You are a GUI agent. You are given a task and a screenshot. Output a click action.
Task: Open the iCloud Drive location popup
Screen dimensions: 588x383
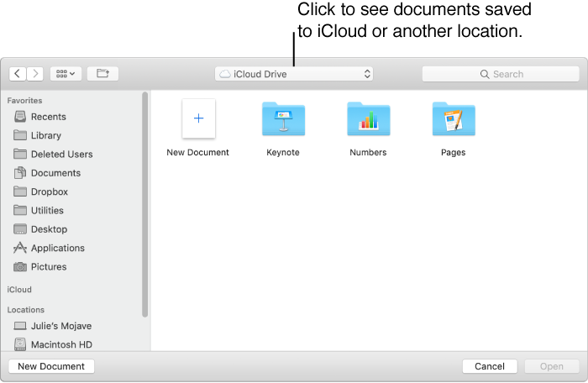tap(294, 74)
